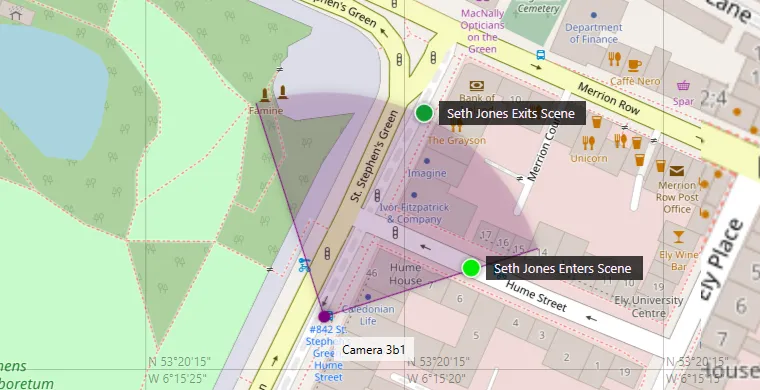The height and width of the screenshot is (390, 760).
Task: Select the bright green Enters Scene marker
Action: click(471, 268)
